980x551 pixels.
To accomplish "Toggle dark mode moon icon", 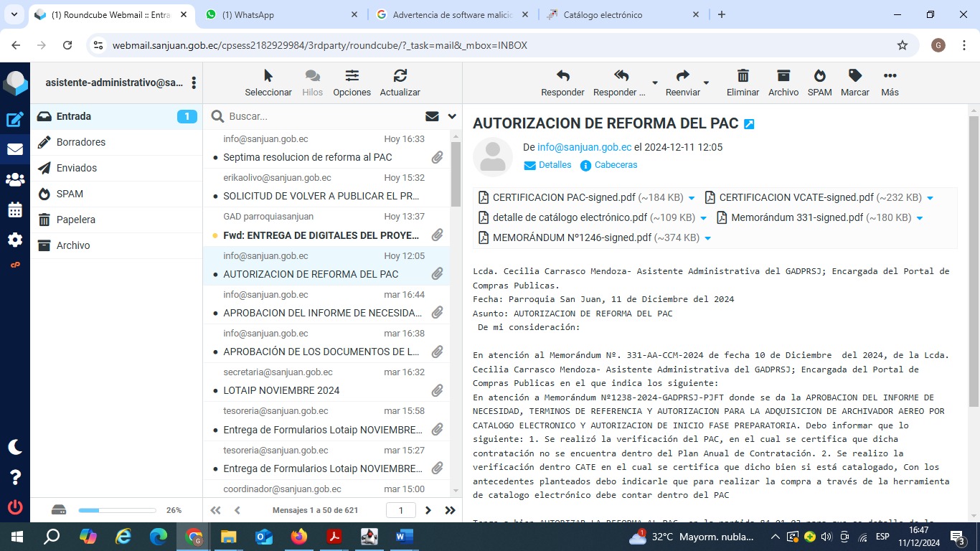I will click(x=15, y=447).
